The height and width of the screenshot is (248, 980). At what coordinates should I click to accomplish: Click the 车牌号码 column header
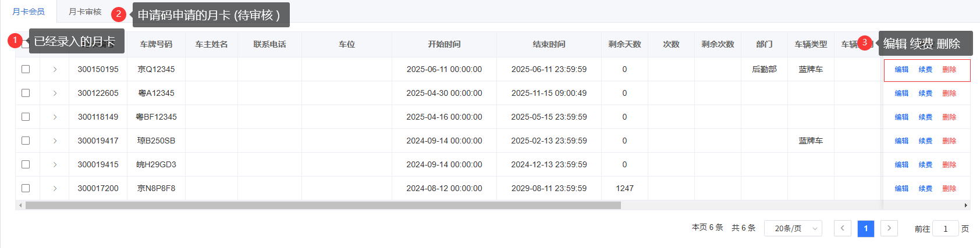[x=156, y=44]
